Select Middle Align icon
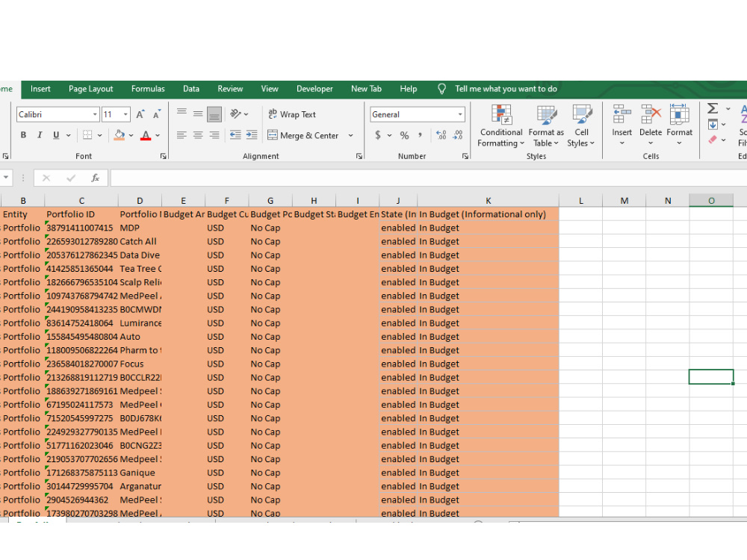The image size is (747, 560). point(198,113)
